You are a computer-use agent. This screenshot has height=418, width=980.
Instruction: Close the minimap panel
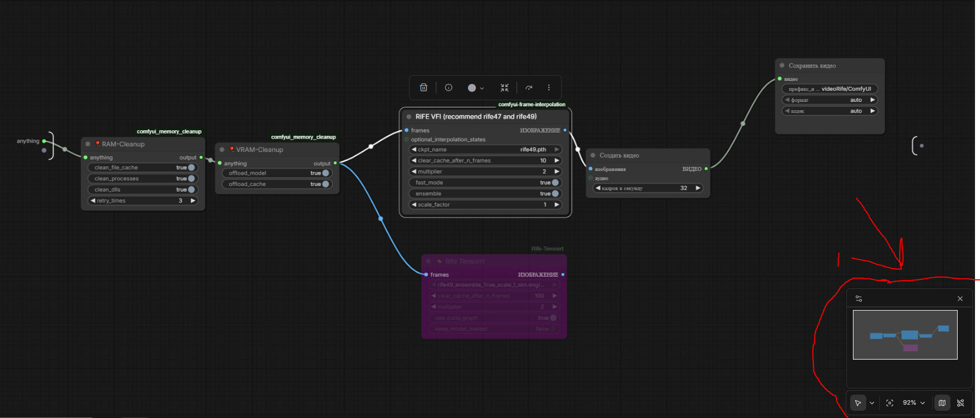click(x=960, y=299)
